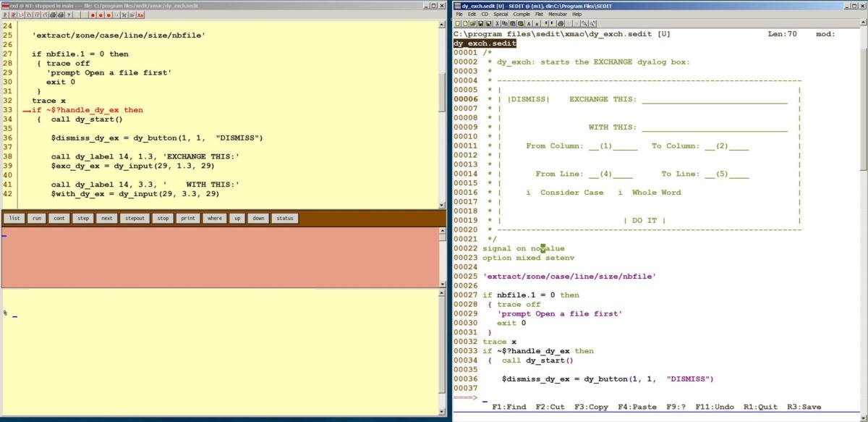Image resolution: width=868 pixels, height=422 pixels.
Task: Open the Help menu in SEDIT
Action: point(576,14)
